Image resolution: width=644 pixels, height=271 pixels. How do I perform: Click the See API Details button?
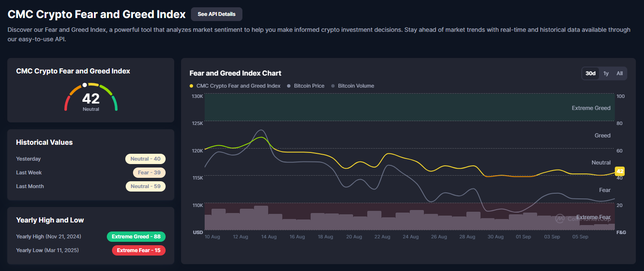(x=216, y=14)
